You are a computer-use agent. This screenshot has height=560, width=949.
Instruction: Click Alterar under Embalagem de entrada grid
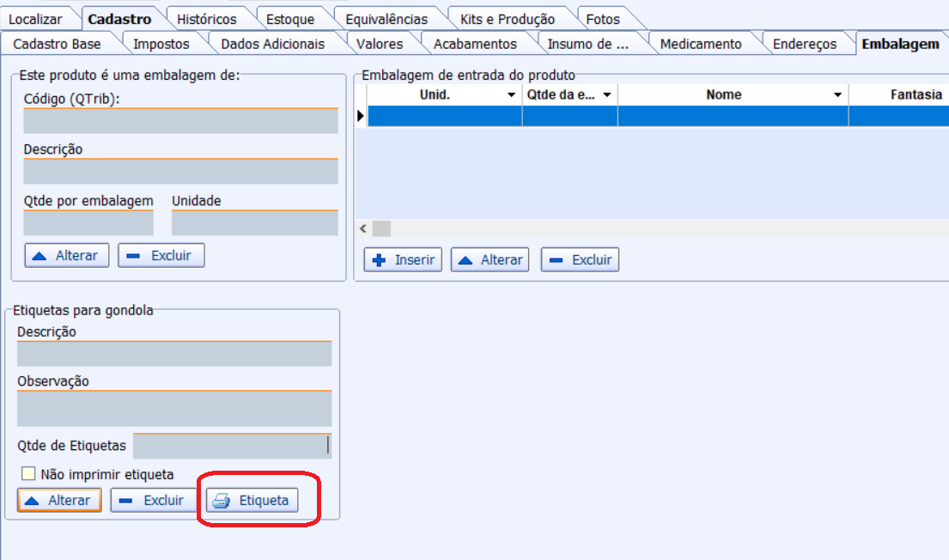(x=490, y=259)
